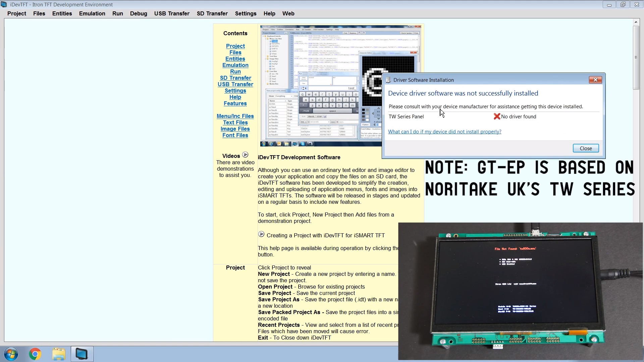Follow the Font Files contents link
This screenshot has height=362, width=644.
point(235,135)
